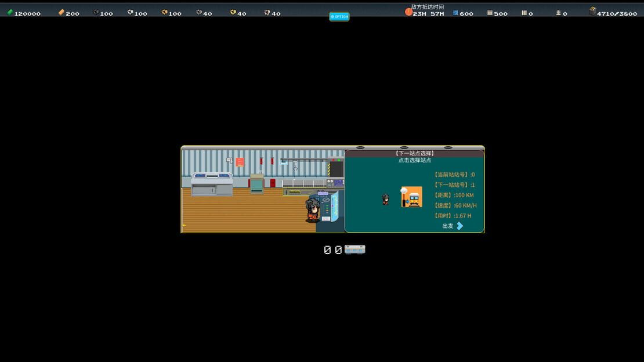Click the 【当前站站号】:0 line
The image size is (644, 362).
click(x=454, y=175)
